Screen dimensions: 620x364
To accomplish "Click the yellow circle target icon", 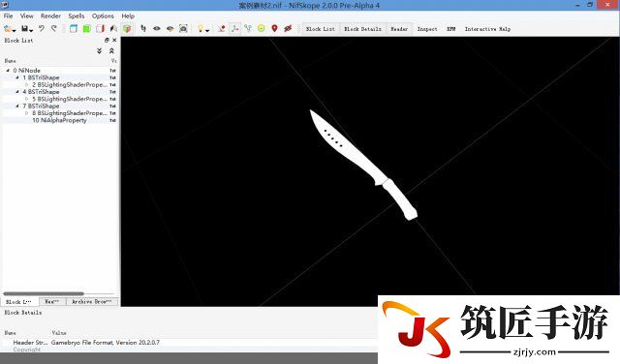I will (261, 28).
